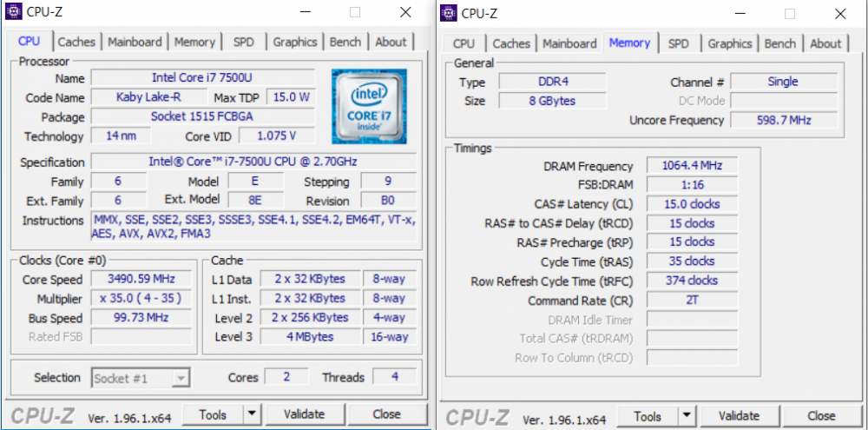The image size is (868, 430).
Task: Click the empty Rated FSB field
Action: point(141,337)
